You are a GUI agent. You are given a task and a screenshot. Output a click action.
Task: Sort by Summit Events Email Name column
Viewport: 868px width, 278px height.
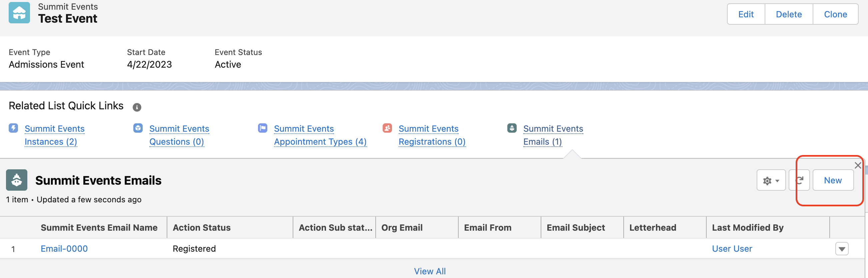coord(99,227)
